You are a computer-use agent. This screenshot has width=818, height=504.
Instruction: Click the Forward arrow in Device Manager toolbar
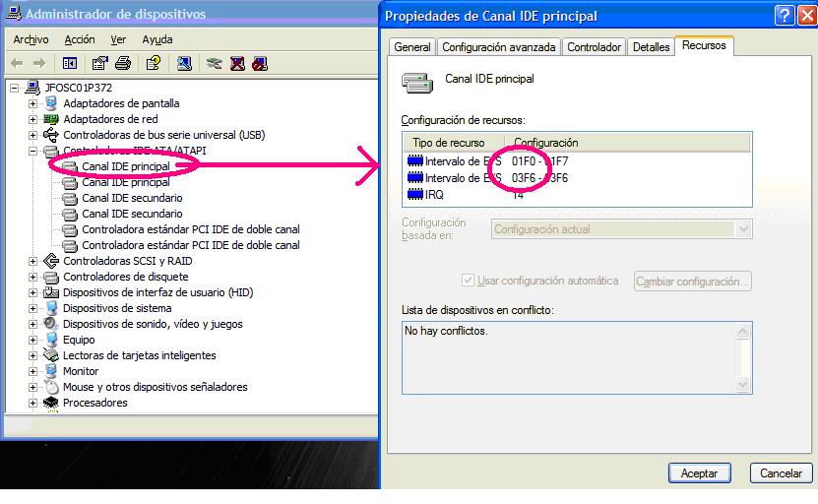click(39, 64)
